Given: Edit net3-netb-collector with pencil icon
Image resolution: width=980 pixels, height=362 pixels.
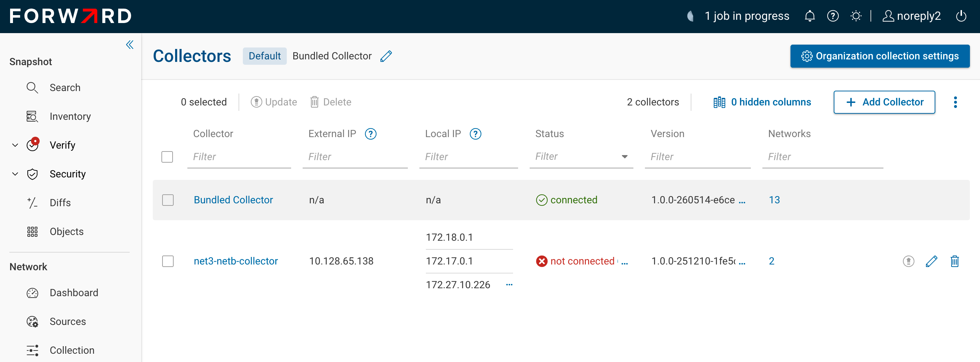Looking at the screenshot, I should point(932,261).
